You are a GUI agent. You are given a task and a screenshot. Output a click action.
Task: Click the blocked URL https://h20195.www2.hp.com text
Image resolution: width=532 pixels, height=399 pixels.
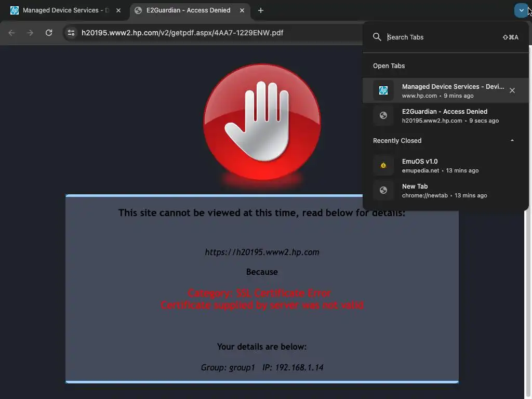(262, 252)
